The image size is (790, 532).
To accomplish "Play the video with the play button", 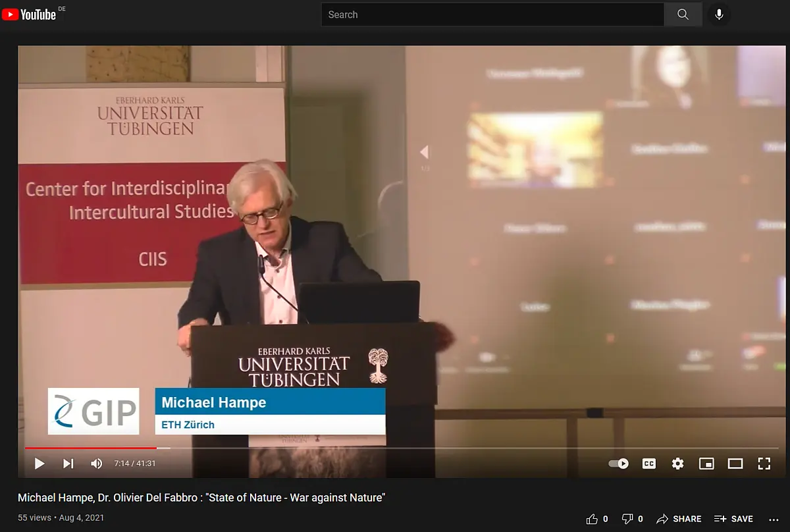I will pos(39,464).
